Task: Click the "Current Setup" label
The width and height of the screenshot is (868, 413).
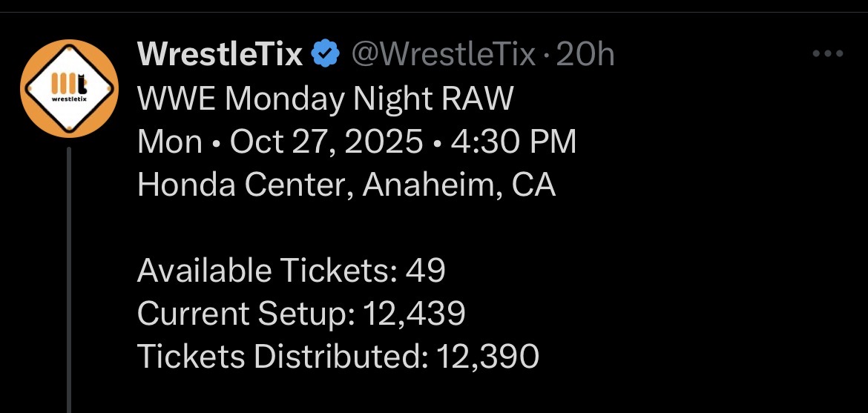Action: 246,314
